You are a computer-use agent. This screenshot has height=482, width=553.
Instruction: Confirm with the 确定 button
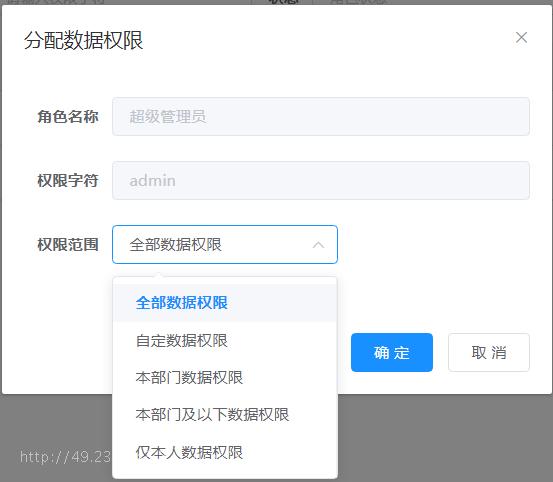coord(391,352)
